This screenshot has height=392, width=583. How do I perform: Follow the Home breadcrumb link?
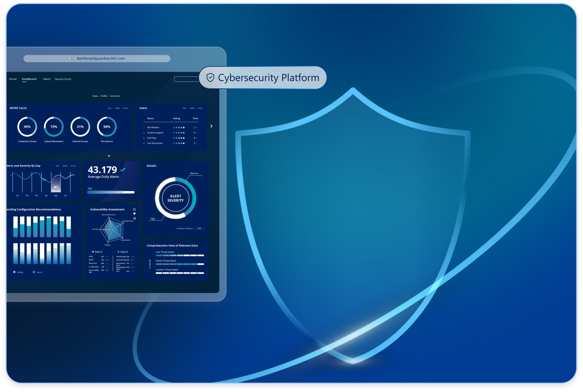pos(95,96)
